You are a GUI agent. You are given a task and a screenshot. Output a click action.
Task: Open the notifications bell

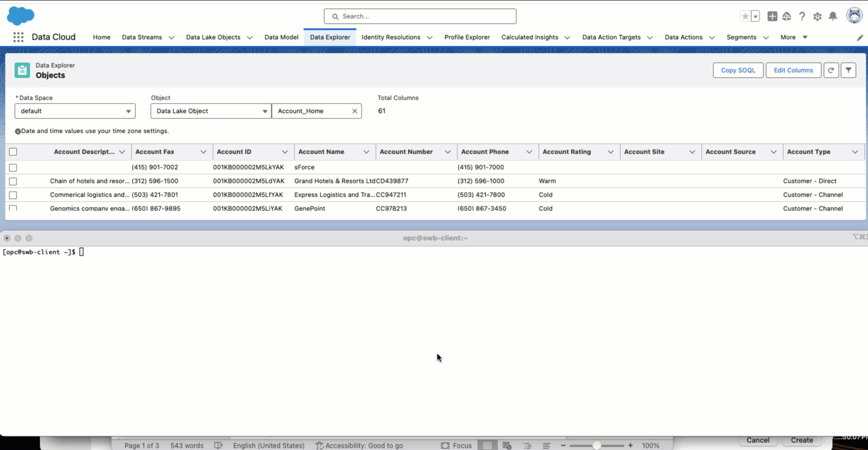point(833,17)
